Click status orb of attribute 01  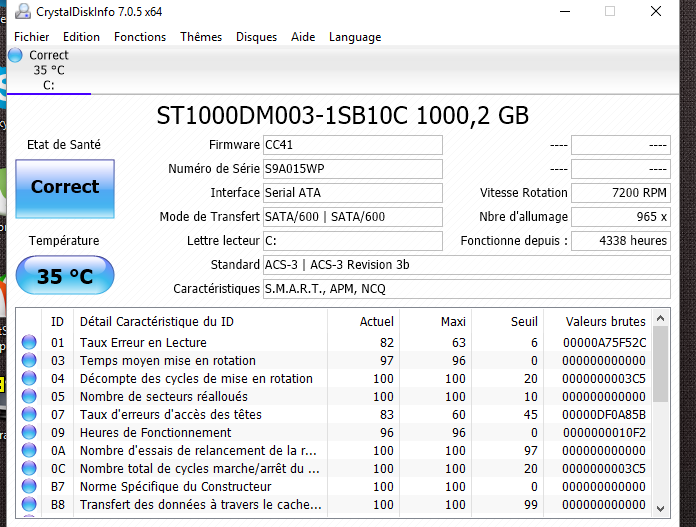click(29, 342)
